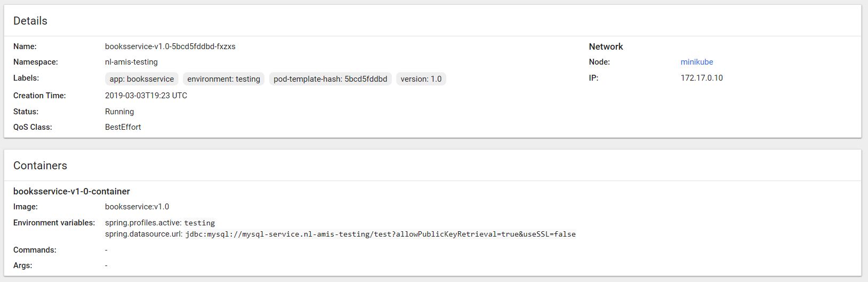Select the pod IP address 172.17.0.10
868x282 pixels.
coord(701,78)
